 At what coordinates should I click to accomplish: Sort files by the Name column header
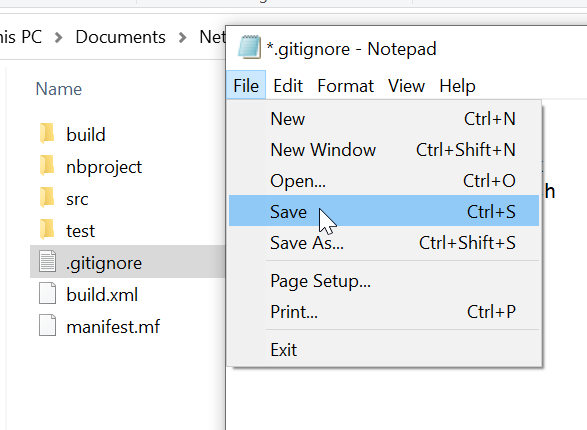click(x=59, y=89)
